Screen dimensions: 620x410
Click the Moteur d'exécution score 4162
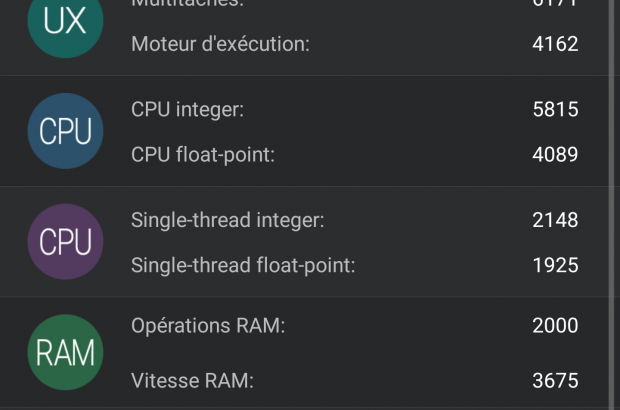tap(555, 44)
